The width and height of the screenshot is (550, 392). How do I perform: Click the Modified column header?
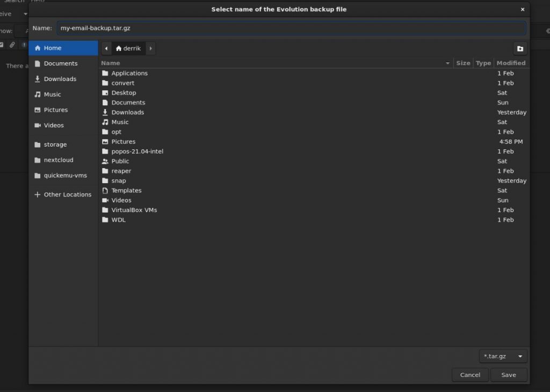click(510, 63)
